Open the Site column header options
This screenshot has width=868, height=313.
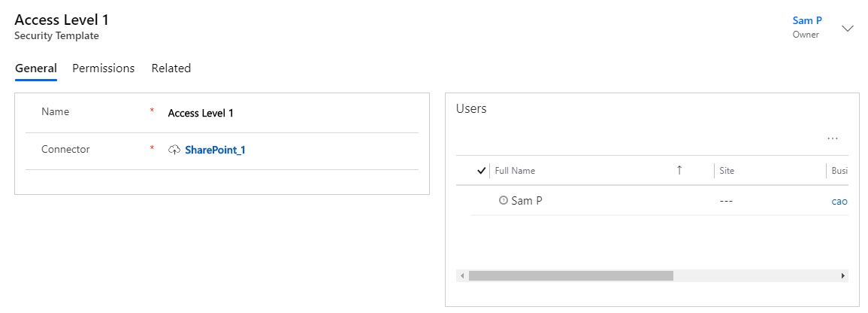tap(770, 171)
